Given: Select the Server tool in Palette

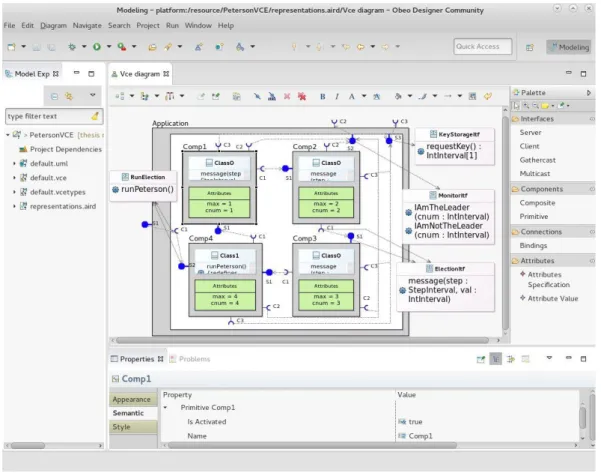Looking at the screenshot, I should 530,133.
